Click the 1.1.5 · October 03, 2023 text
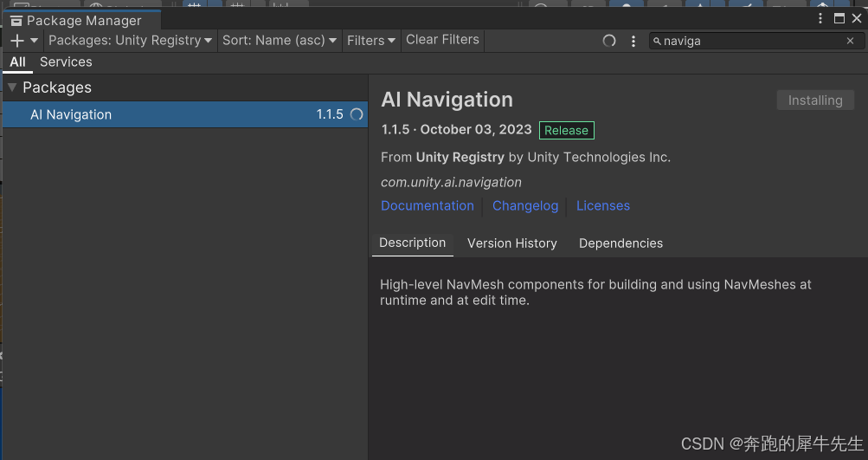 pos(456,130)
